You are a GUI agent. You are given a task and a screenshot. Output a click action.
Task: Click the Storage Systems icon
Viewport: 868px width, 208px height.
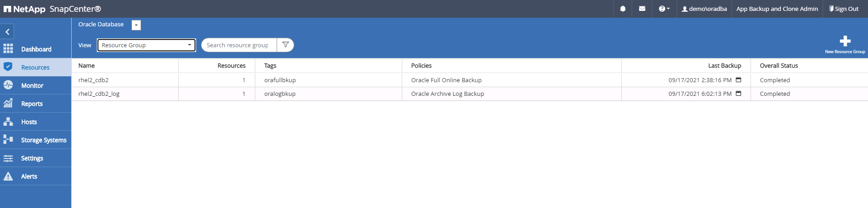click(8, 139)
